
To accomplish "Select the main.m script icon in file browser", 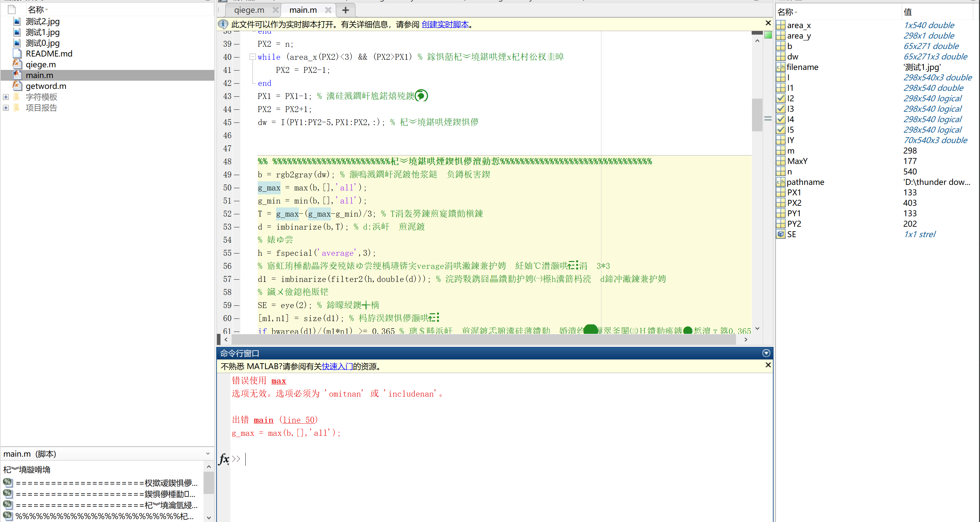I will point(18,75).
